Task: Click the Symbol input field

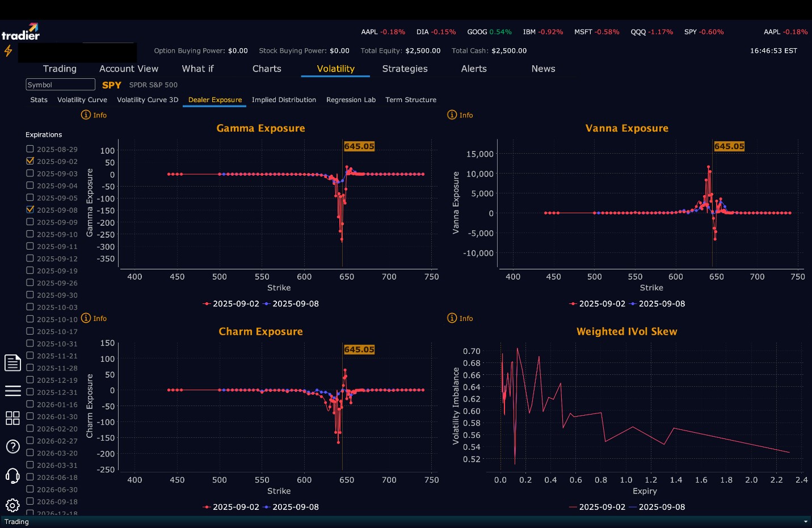Action: click(x=60, y=85)
